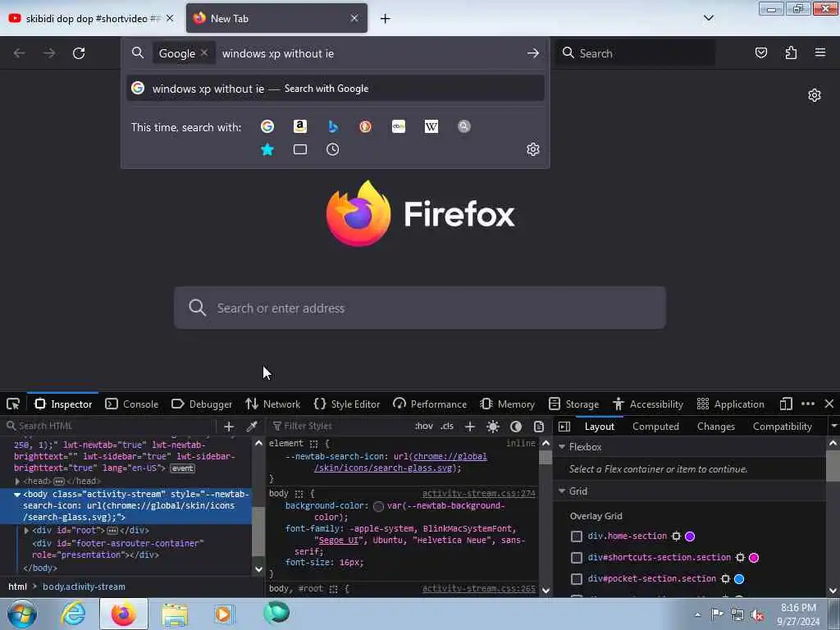Screen dimensions: 840x630
Task: Select the 'windows xp without ie' Google suggestion
Action: (x=336, y=89)
